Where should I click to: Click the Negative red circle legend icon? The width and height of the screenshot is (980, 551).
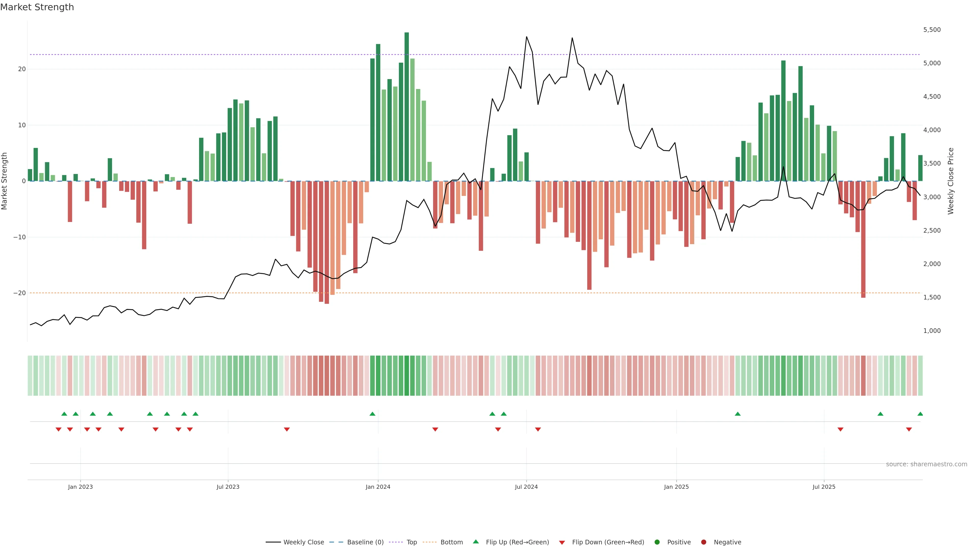[x=703, y=542]
